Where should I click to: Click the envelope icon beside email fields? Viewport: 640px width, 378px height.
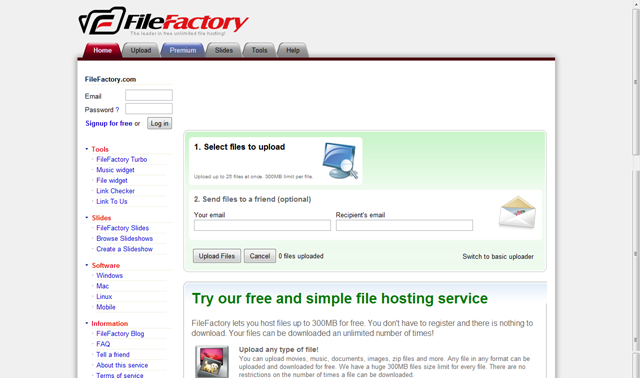point(517,212)
